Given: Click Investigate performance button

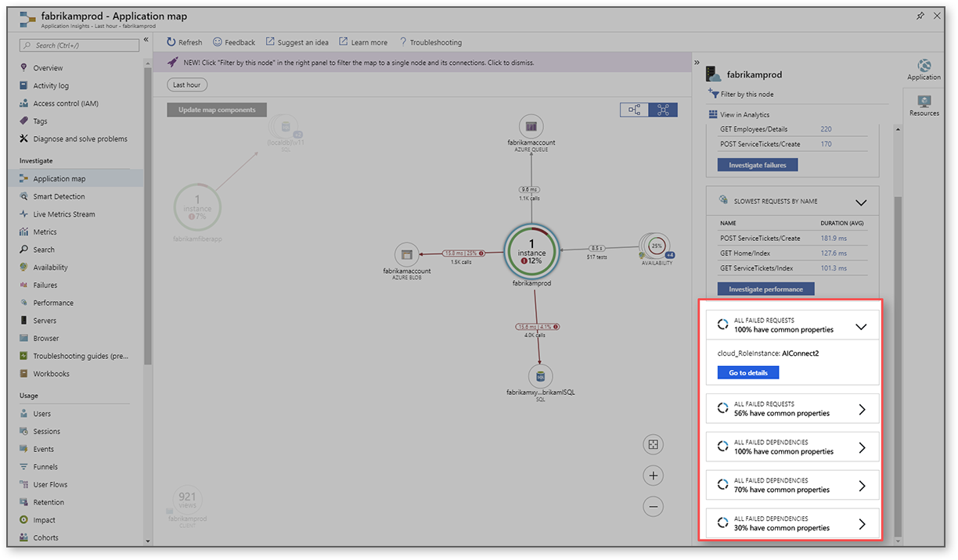Looking at the screenshot, I should pos(765,289).
